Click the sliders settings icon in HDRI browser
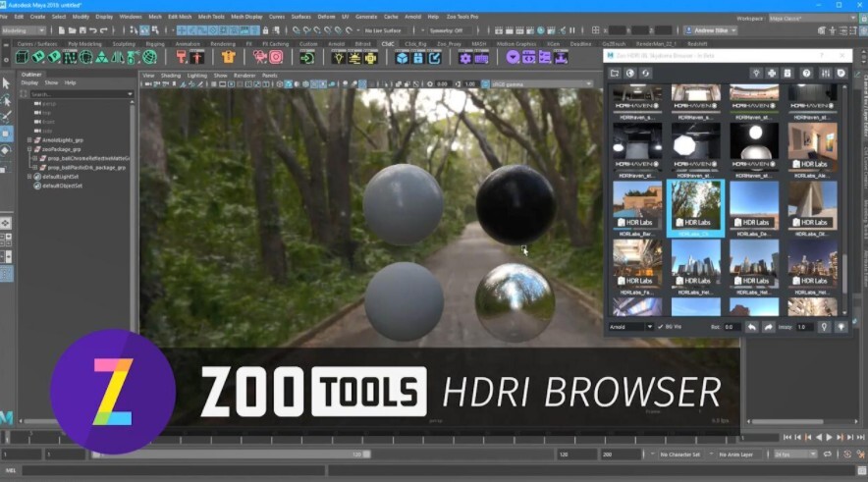The width and height of the screenshot is (868, 482). (824, 73)
